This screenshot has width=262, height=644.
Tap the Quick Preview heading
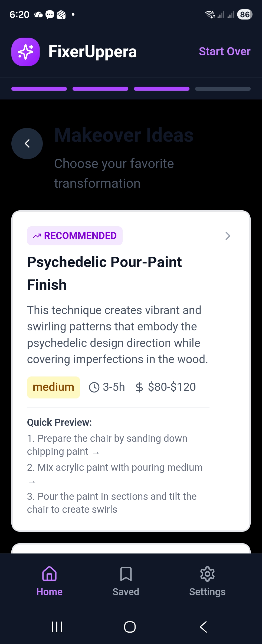pyautogui.click(x=60, y=422)
